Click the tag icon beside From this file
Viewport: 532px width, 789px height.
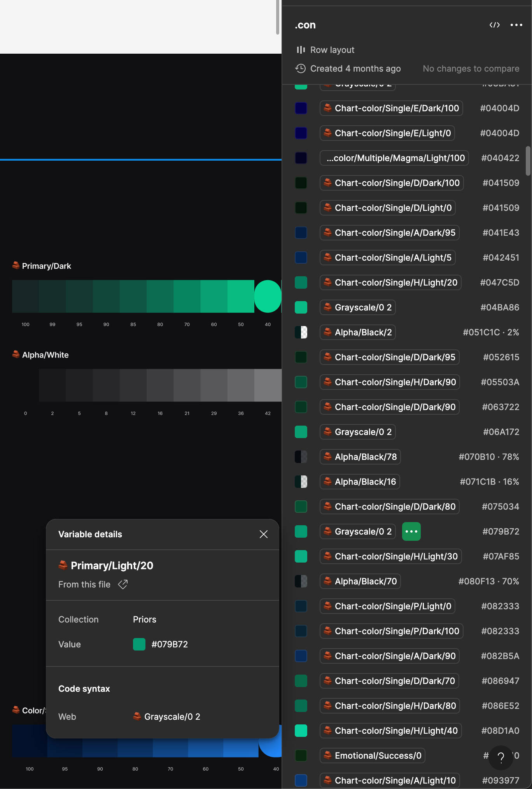click(x=123, y=584)
